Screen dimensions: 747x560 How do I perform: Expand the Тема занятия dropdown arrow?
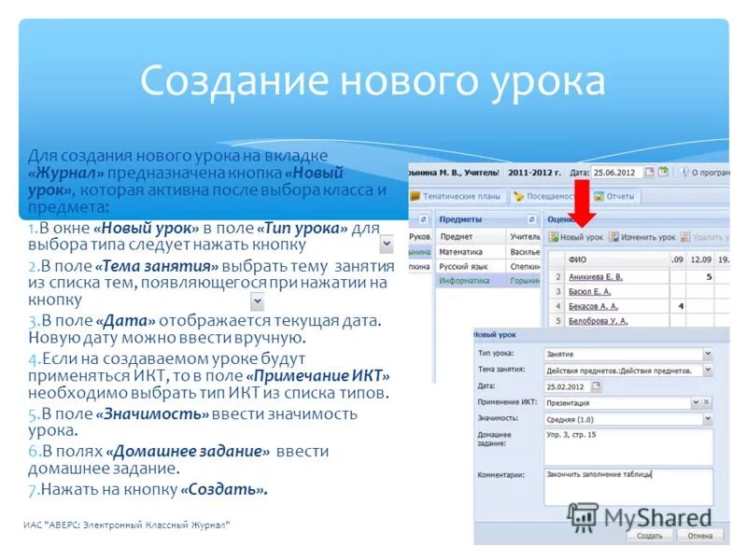point(708,370)
